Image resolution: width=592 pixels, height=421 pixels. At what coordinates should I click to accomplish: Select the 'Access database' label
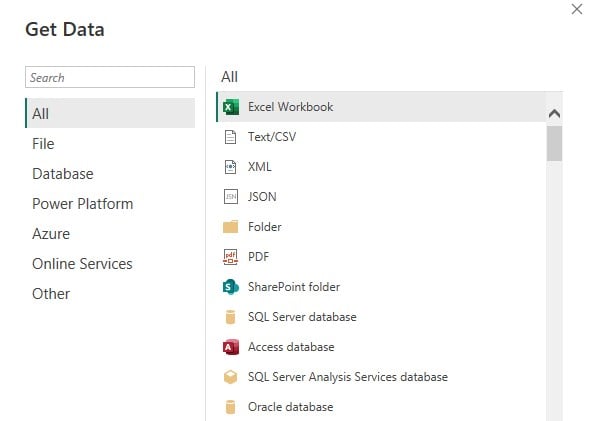291,347
